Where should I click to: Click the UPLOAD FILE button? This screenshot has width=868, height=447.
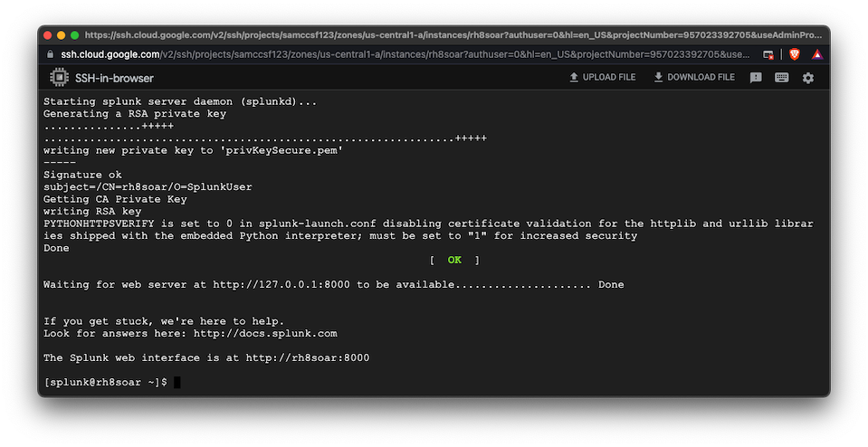602,78
